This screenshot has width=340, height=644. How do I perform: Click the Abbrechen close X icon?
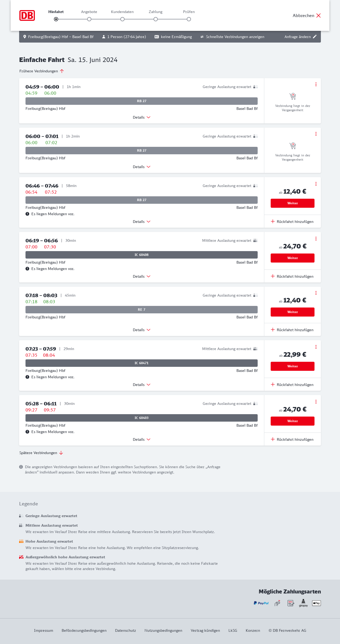[318, 15]
